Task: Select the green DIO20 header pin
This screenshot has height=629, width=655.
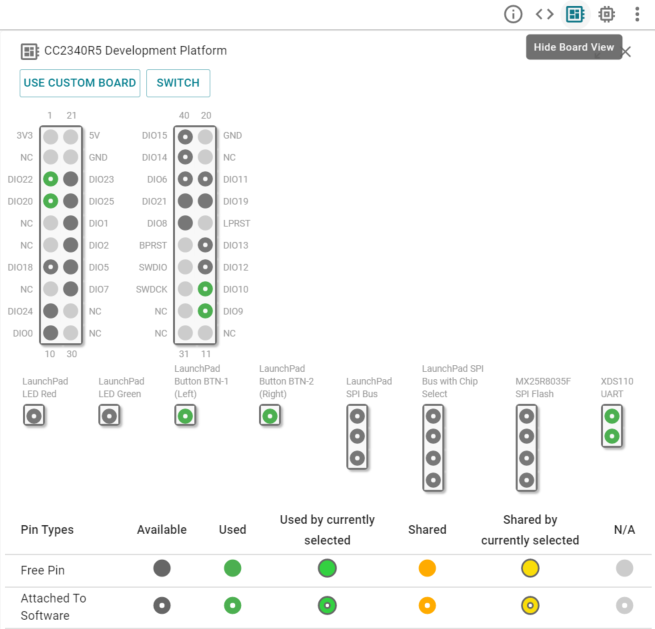Action: 50,201
